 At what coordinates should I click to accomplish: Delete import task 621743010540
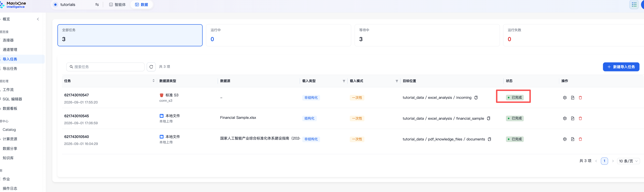(x=580, y=139)
